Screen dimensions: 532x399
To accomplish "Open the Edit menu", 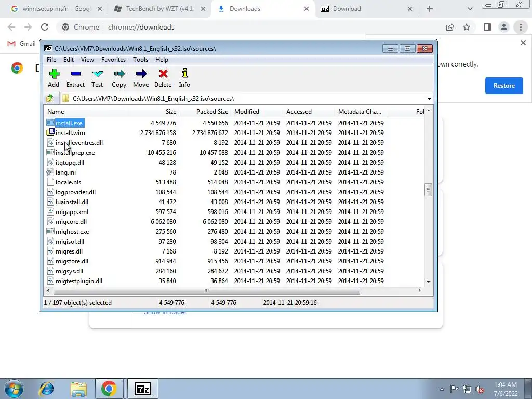I will click(x=69, y=60).
